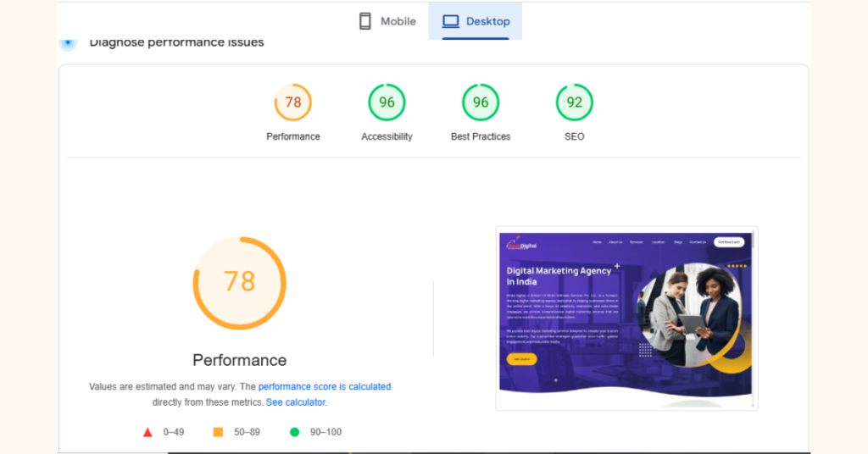Image resolution: width=868 pixels, height=454 pixels.
Task: Click the SEO score gauge 92
Action: (x=574, y=102)
